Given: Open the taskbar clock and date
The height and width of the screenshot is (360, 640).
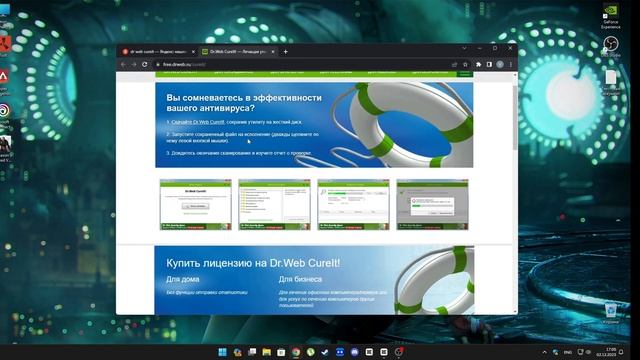Looking at the screenshot, I should click(607, 352).
